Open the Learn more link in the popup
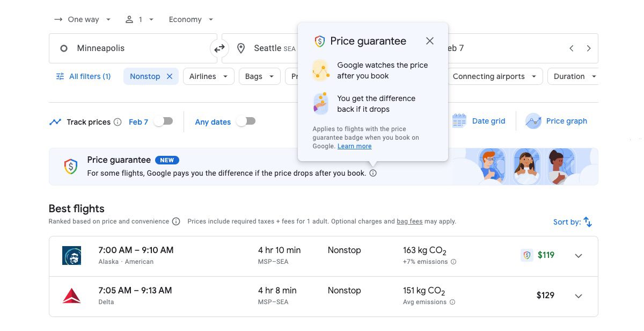This screenshot has width=644, height=331. pyautogui.click(x=354, y=146)
